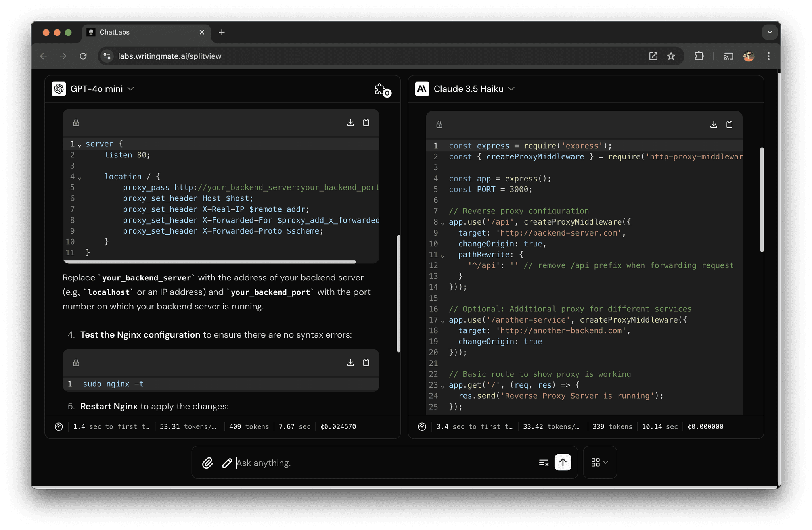812x530 pixels.
Task: Copy the sudo nginx -t code block
Action: pyautogui.click(x=366, y=363)
